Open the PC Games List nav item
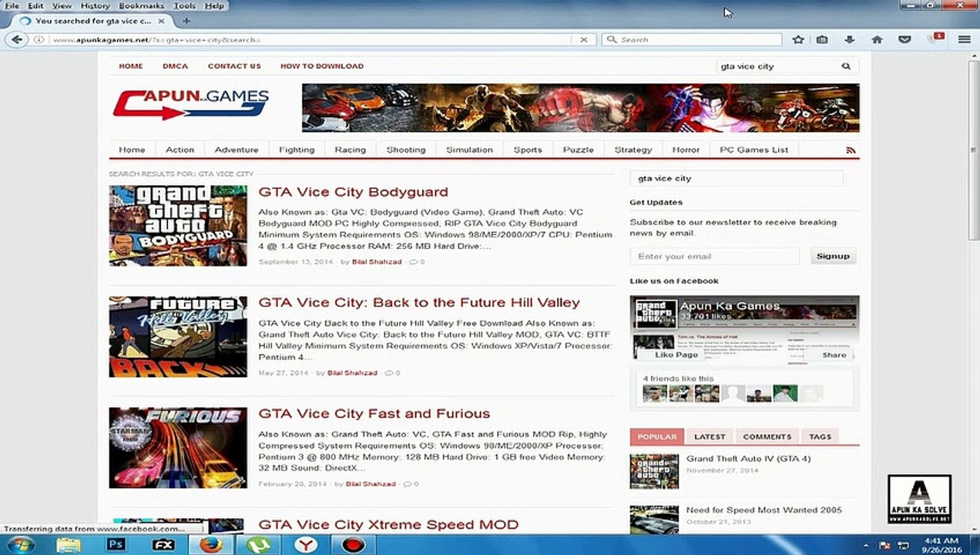This screenshot has height=555, width=980. (x=753, y=150)
